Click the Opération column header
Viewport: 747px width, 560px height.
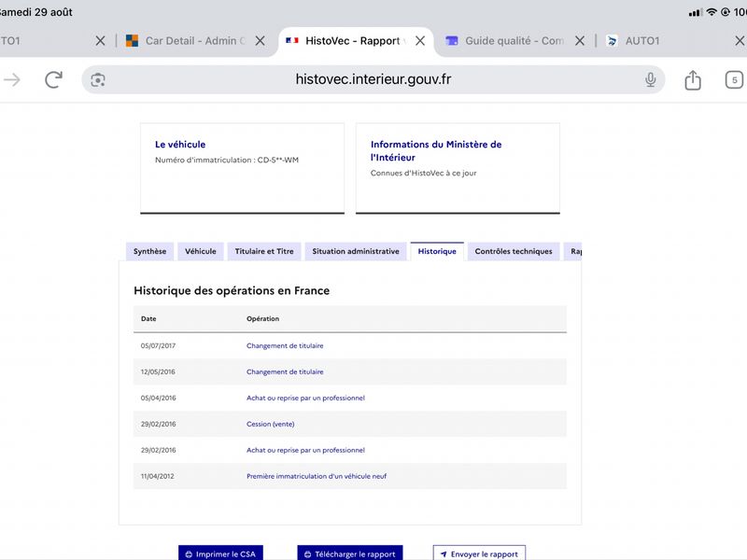(x=263, y=318)
